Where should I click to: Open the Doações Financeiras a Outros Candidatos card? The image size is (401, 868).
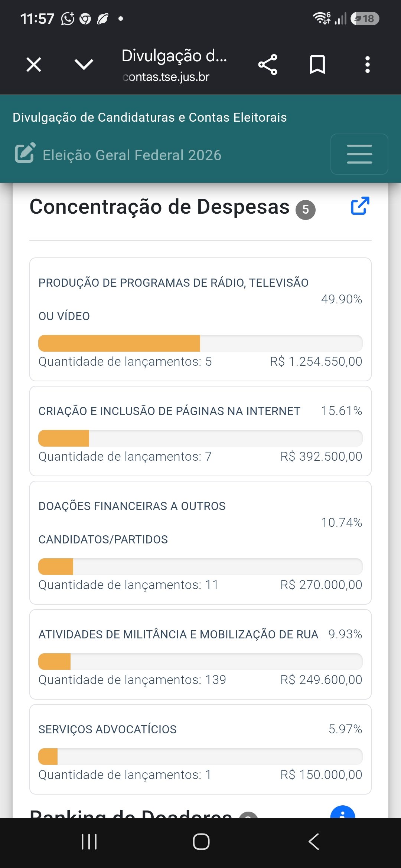click(x=200, y=543)
